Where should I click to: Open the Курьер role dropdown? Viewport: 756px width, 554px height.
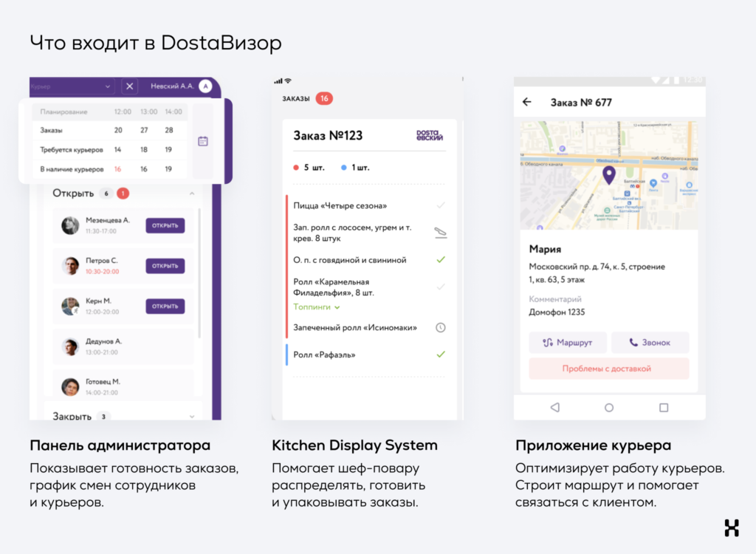(x=71, y=86)
